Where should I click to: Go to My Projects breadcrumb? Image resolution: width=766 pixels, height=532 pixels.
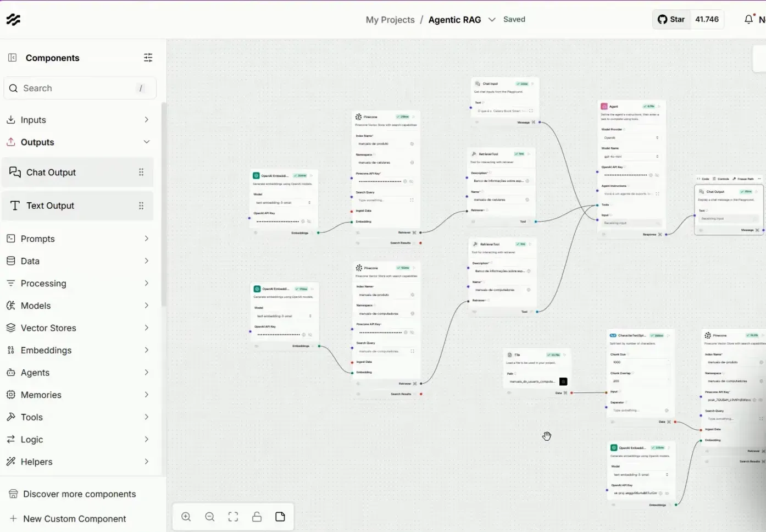click(390, 20)
